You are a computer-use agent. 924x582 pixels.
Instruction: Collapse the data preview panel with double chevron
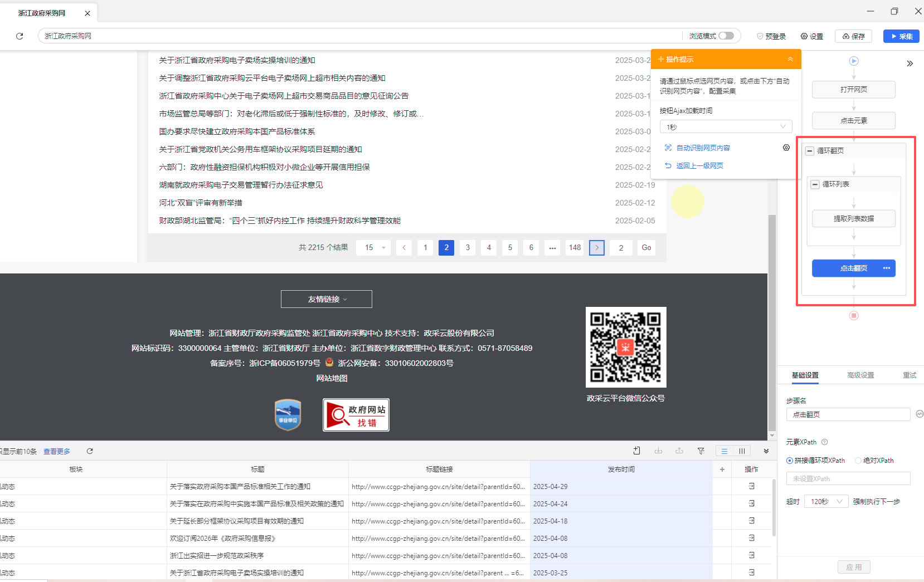tap(766, 451)
